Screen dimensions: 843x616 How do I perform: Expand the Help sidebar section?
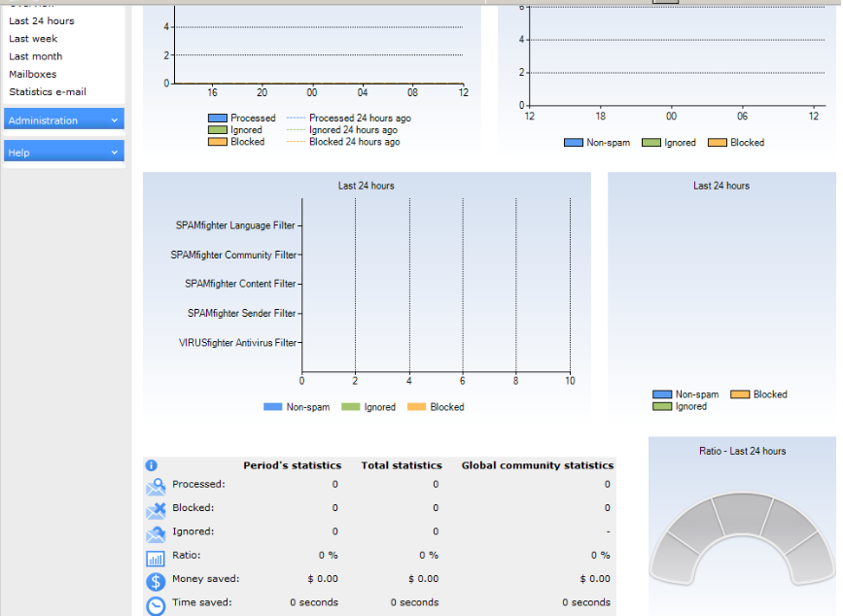point(64,153)
